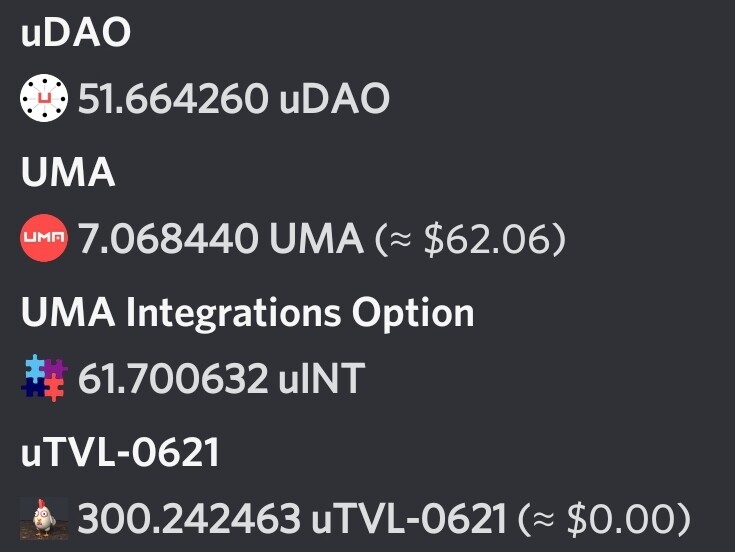Viewport: 735px width, 552px height.
Task: Click the number 7.068440
Action: (168, 239)
